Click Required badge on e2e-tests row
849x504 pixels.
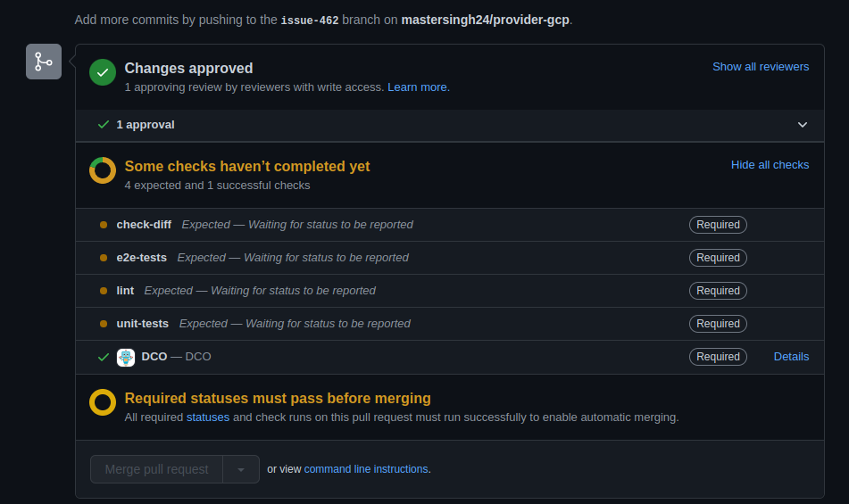click(718, 258)
